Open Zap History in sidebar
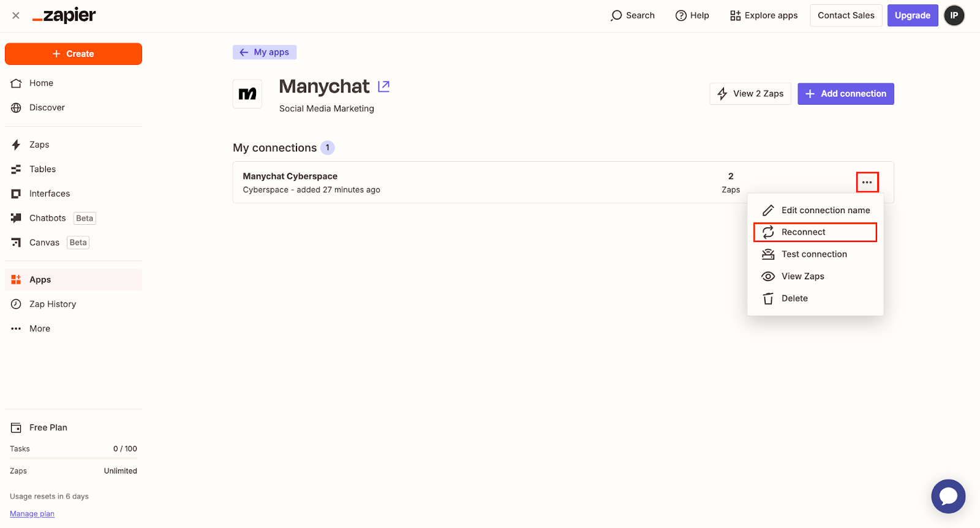The height and width of the screenshot is (528, 980). tap(53, 304)
